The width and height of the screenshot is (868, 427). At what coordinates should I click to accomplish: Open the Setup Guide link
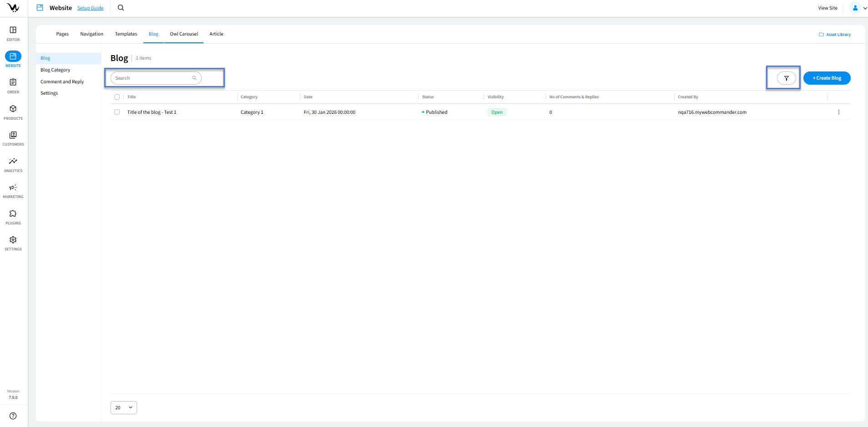[90, 8]
